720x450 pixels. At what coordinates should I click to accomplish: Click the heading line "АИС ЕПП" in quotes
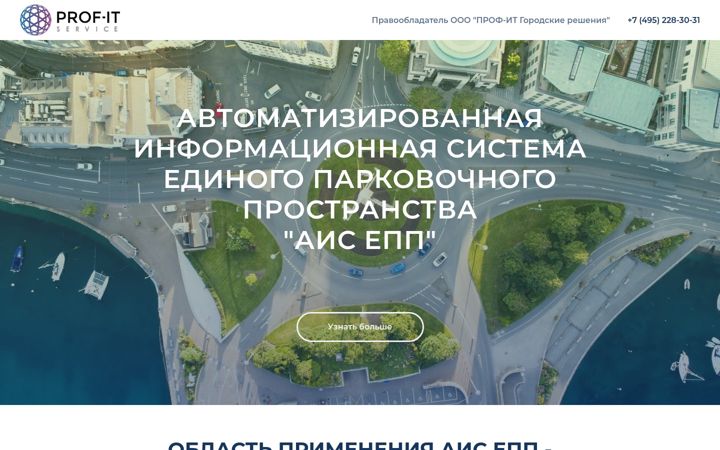[360, 239]
